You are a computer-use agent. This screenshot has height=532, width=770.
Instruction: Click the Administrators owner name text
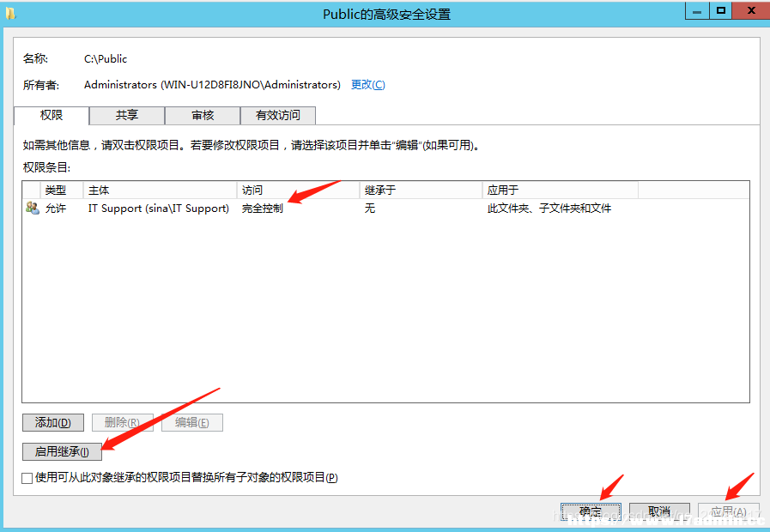pos(212,84)
